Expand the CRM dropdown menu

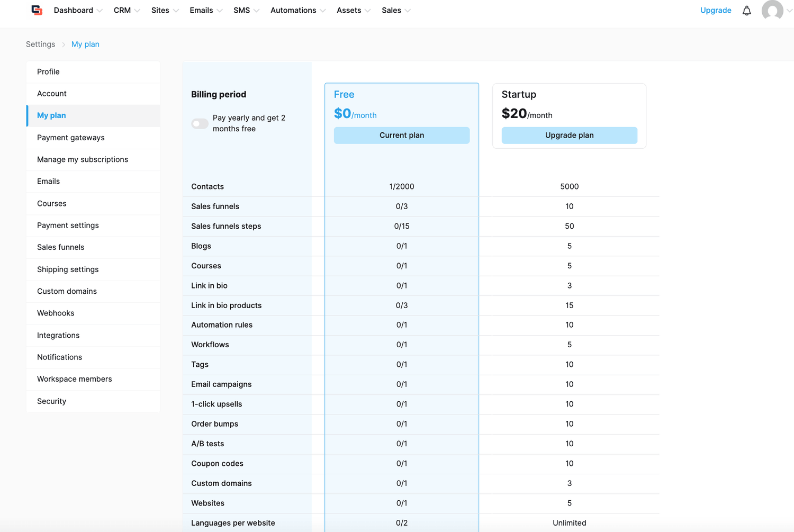(127, 11)
